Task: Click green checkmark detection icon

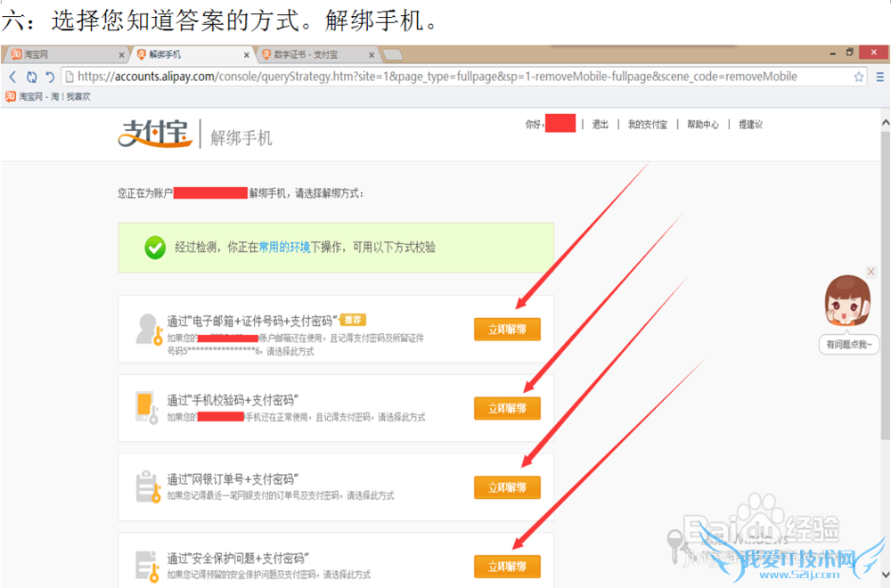Action: (x=154, y=248)
